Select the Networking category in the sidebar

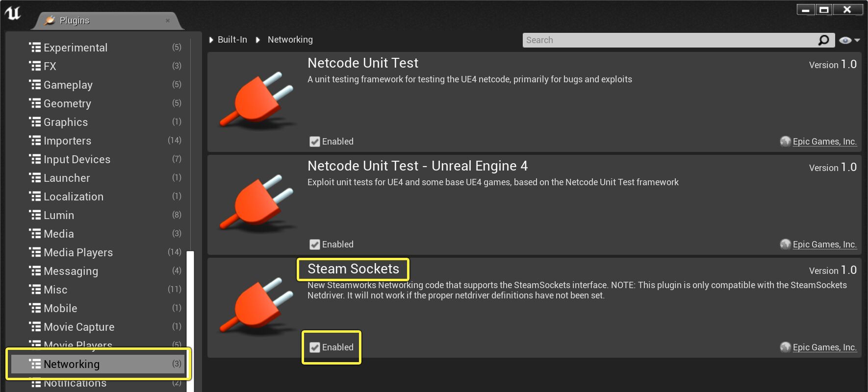pyautogui.click(x=72, y=364)
